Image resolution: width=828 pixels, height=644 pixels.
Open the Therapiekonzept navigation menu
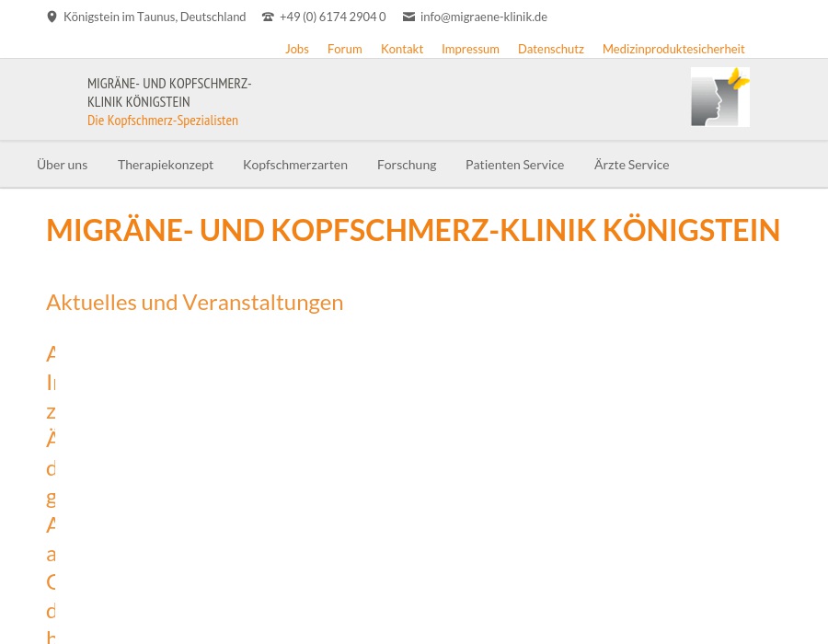click(x=166, y=164)
